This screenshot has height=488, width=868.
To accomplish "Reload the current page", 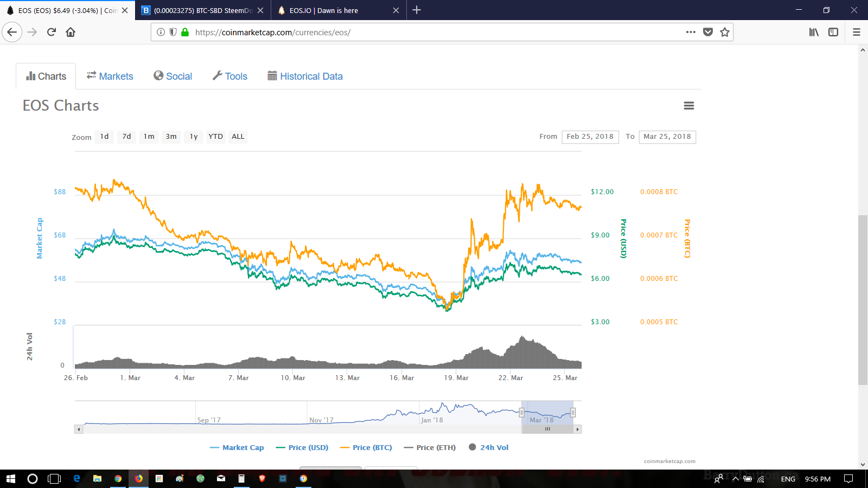I will click(52, 32).
